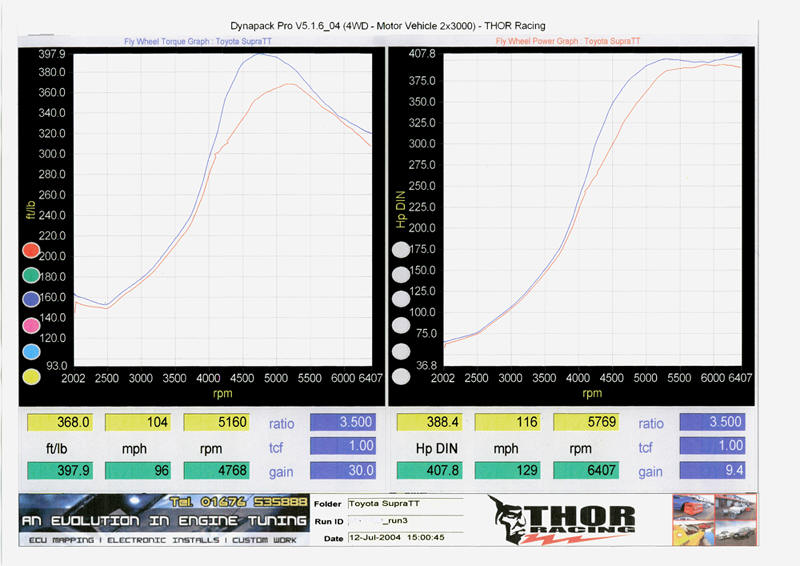
Task: Click the THOR Racing logo
Action: (563, 520)
